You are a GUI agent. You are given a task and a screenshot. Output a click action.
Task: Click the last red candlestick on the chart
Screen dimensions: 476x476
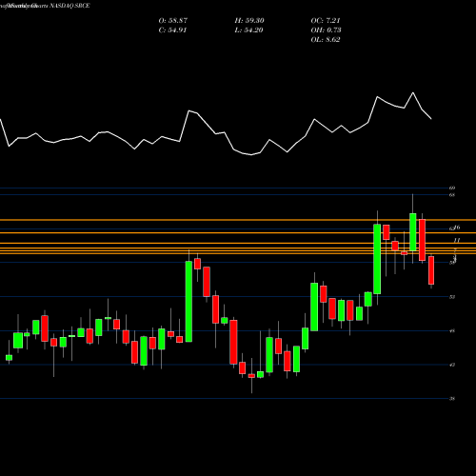tap(431, 270)
